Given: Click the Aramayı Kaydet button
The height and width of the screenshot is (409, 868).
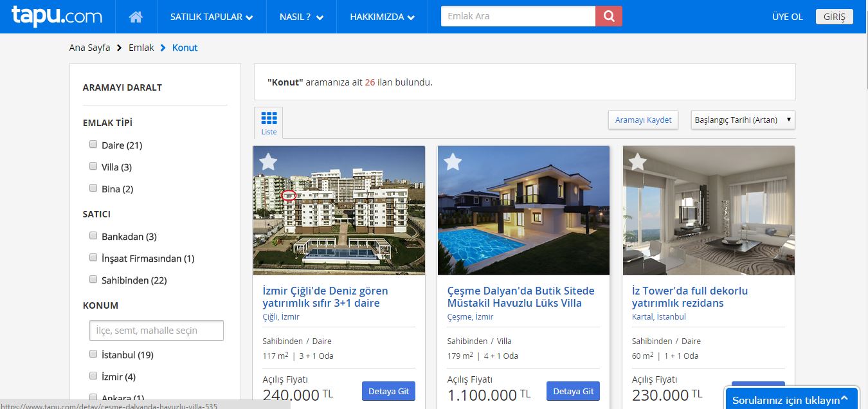Looking at the screenshot, I should coord(643,120).
